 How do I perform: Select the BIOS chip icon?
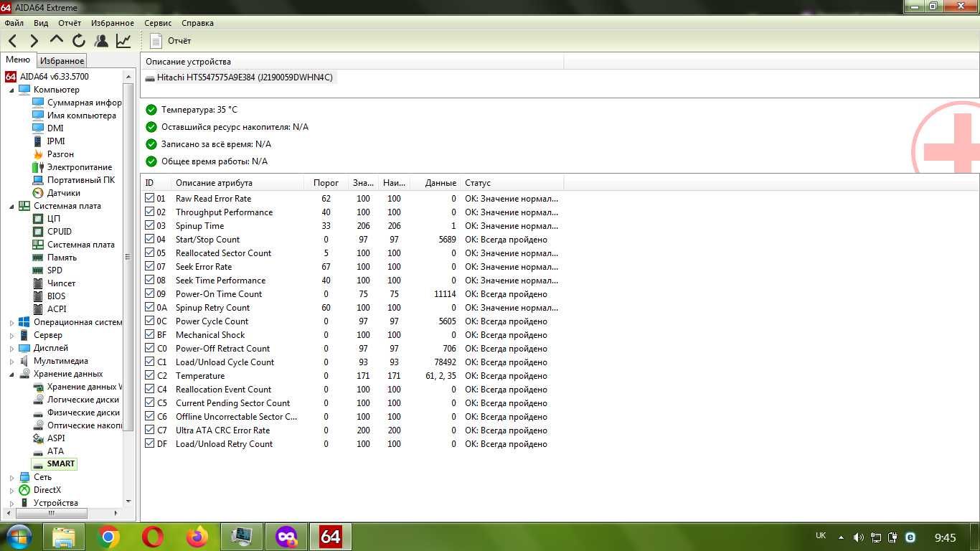(x=38, y=296)
